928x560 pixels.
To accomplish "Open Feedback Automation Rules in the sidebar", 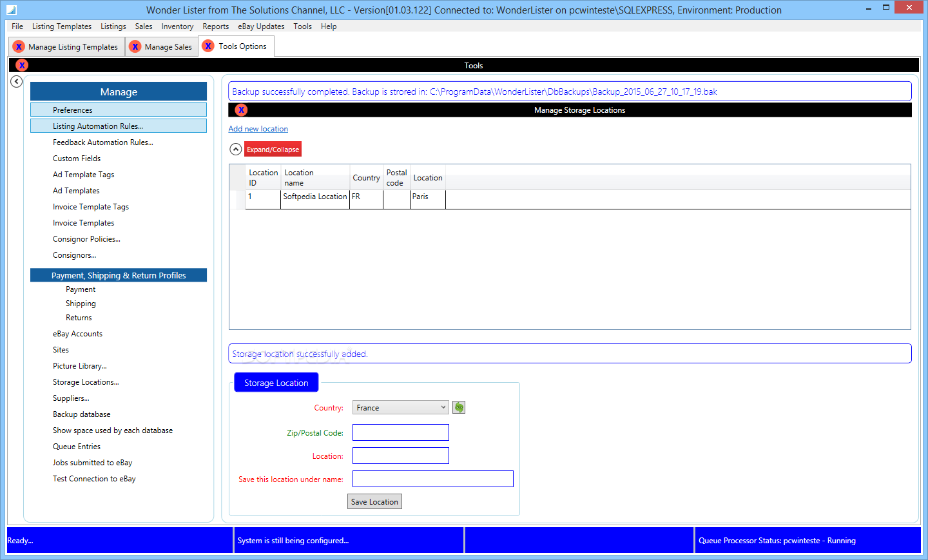I will pyautogui.click(x=103, y=142).
